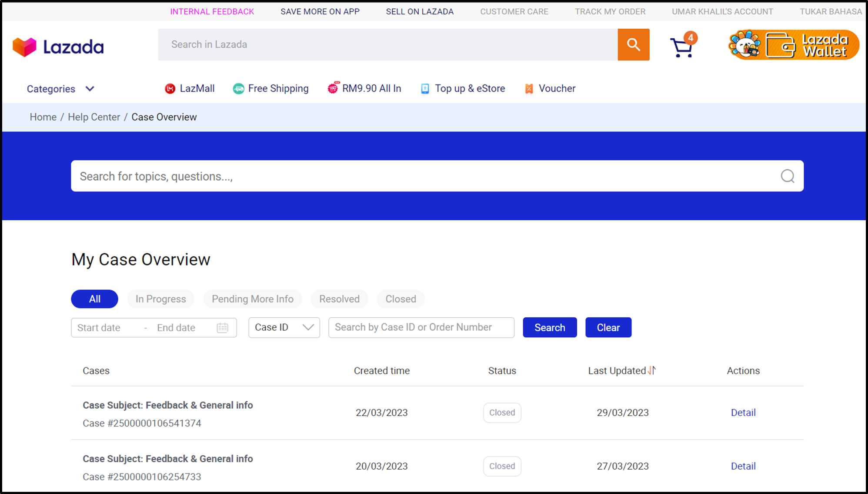The width and height of the screenshot is (868, 494).
Task: Open the shopping cart
Action: pyautogui.click(x=681, y=46)
